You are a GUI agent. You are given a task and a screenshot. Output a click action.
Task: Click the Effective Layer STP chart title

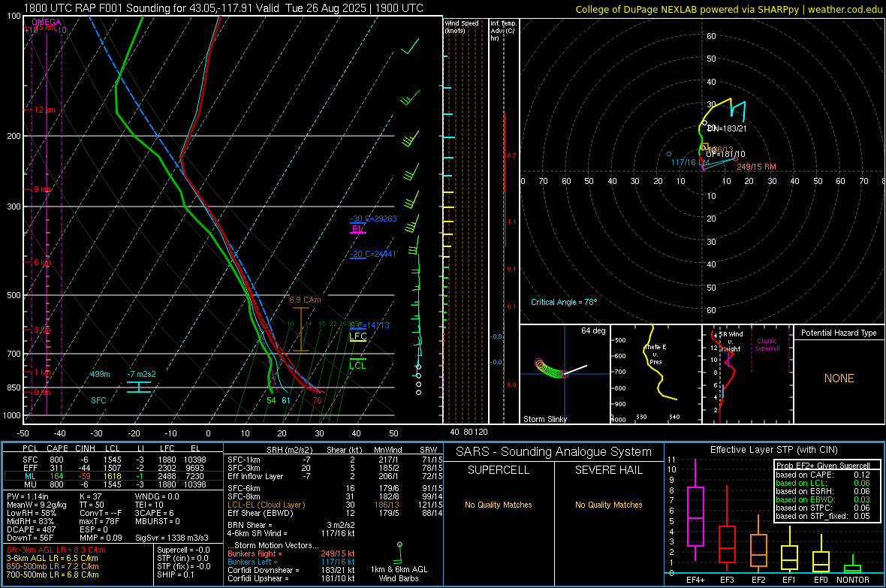pyautogui.click(x=773, y=450)
